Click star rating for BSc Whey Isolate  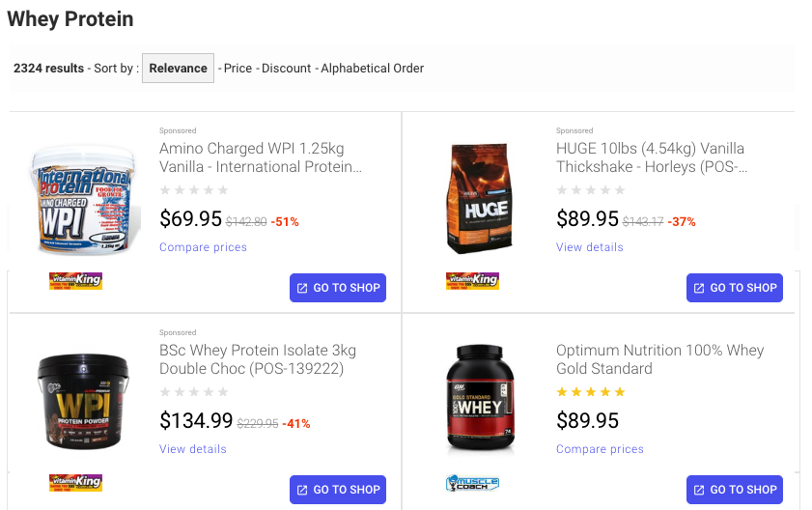[194, 392]
